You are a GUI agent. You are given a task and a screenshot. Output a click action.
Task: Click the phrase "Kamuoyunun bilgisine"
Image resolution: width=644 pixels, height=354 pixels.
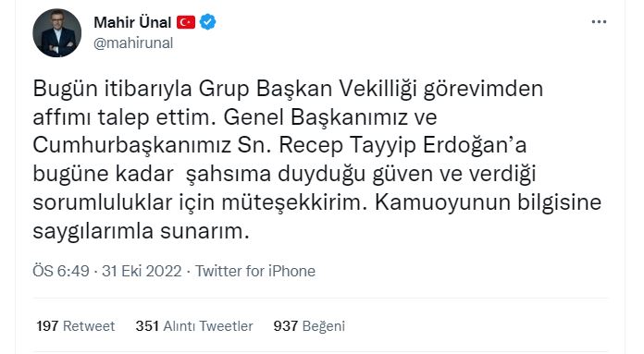(x=488, y=203)
